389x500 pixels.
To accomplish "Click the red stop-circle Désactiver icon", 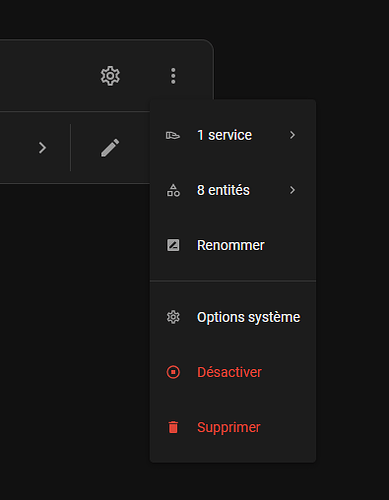I will coord(173,372).
